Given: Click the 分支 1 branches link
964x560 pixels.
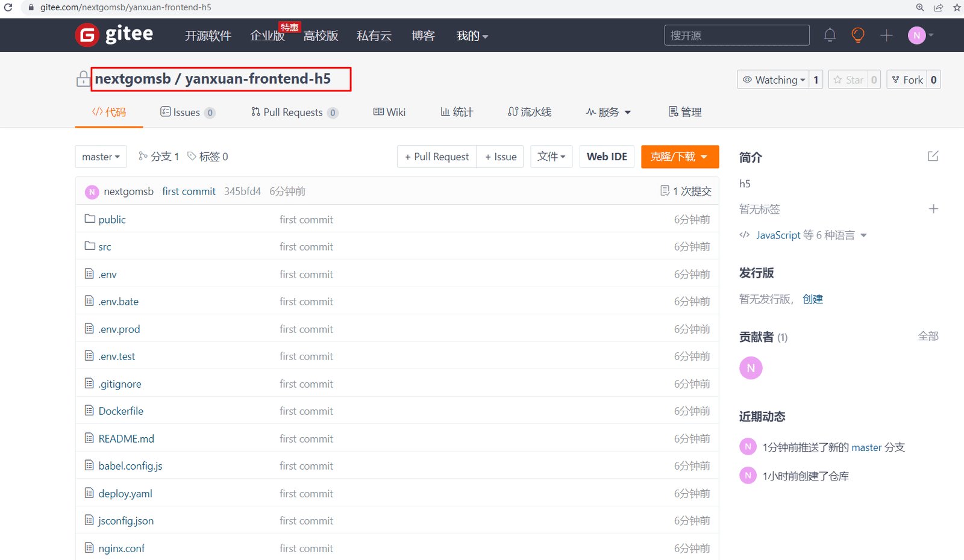Looking at the screenshot, I should [x=159, y=157].
